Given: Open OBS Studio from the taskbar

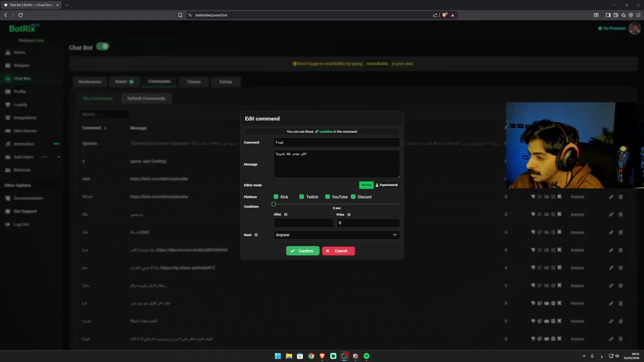Looking at the screenshot, I should tap(344, 356).
